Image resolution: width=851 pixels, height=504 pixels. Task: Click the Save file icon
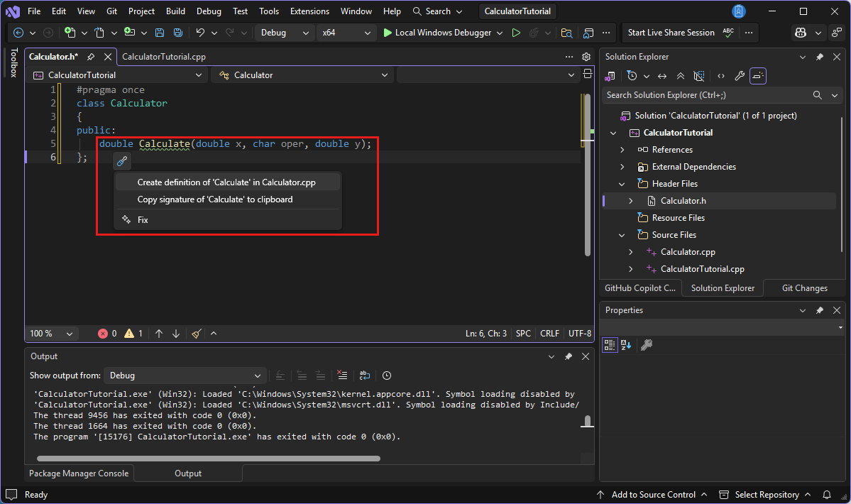tap(160, 33)
